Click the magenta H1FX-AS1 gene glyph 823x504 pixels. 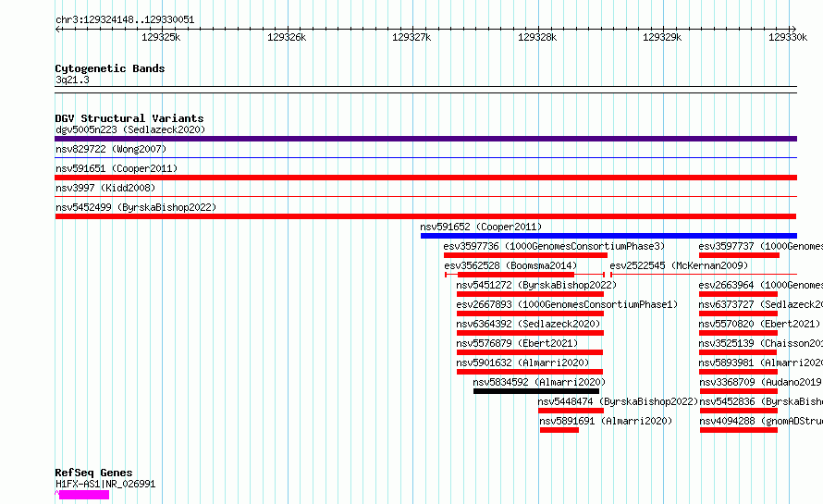(x=82, y=495)
